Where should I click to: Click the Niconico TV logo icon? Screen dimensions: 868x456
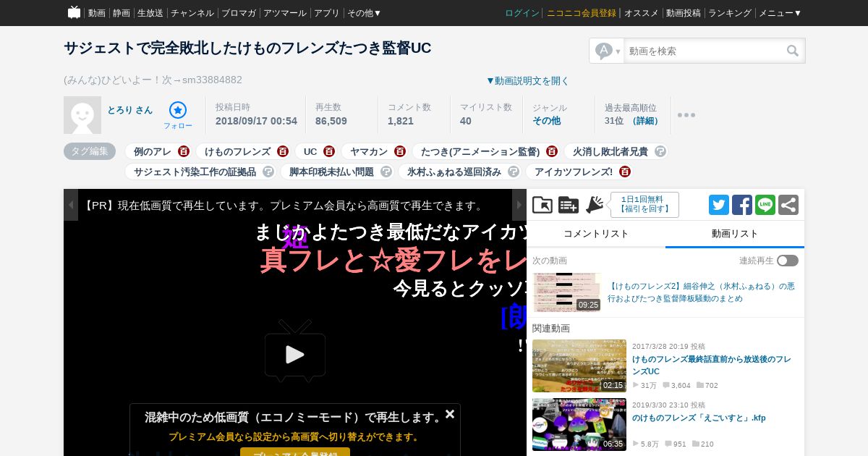point(74,12)
